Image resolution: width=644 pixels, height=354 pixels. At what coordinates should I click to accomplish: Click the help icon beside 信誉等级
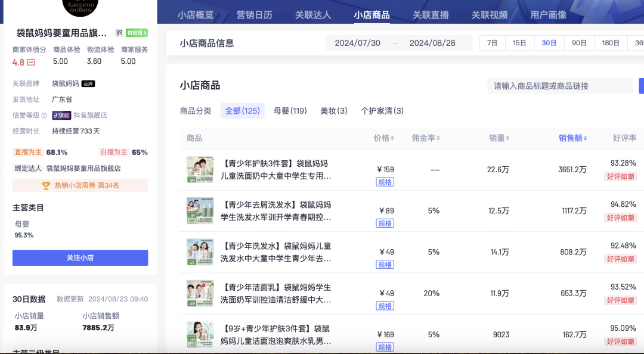[x=44, y=116]
